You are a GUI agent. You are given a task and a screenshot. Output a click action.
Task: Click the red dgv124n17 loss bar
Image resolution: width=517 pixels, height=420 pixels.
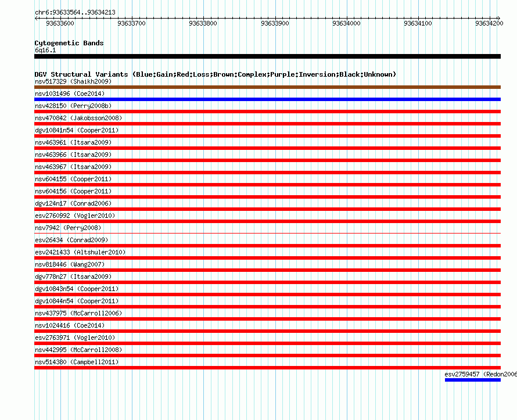pyautogui.click(x=267, y=209)
